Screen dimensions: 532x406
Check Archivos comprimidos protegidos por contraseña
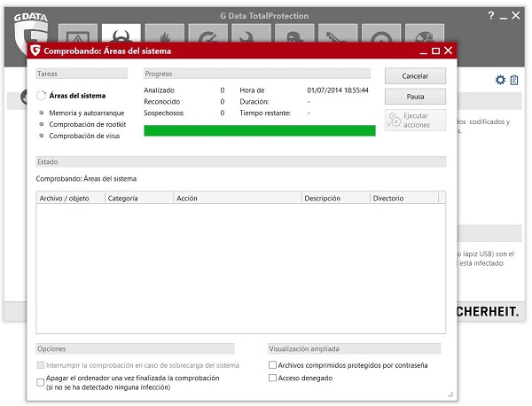[x=272, y=365]
